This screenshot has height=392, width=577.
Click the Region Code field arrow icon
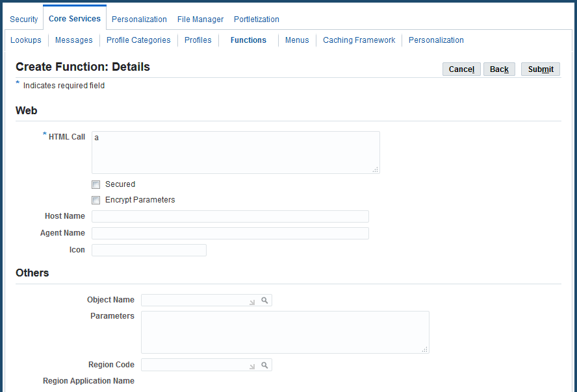(x=252, y=367)
